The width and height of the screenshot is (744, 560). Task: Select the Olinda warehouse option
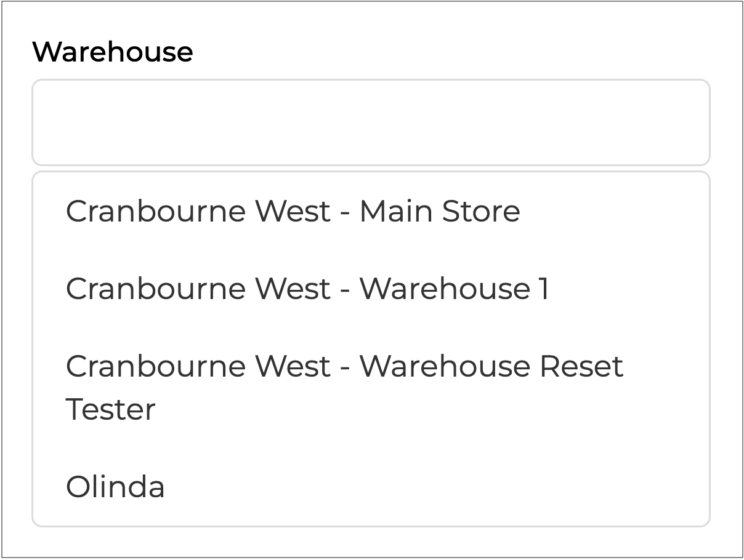pos(116,487)
